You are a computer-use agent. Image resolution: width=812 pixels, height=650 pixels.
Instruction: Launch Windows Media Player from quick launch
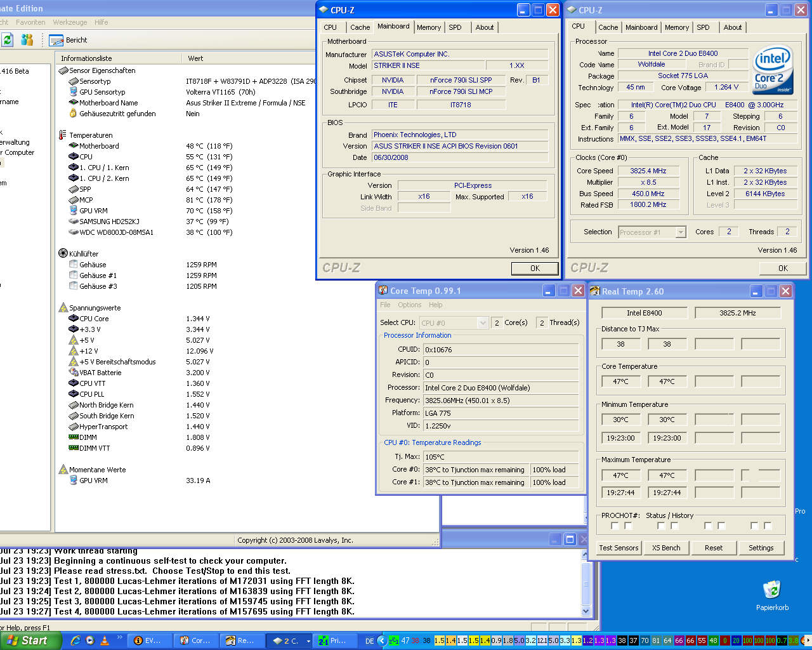click(x=90, y=640)
